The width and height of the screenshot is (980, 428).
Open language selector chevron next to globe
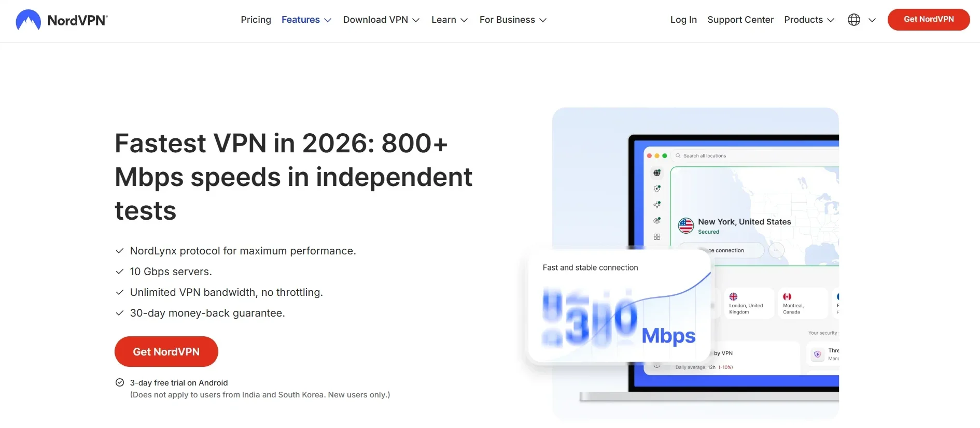point(872,20)
